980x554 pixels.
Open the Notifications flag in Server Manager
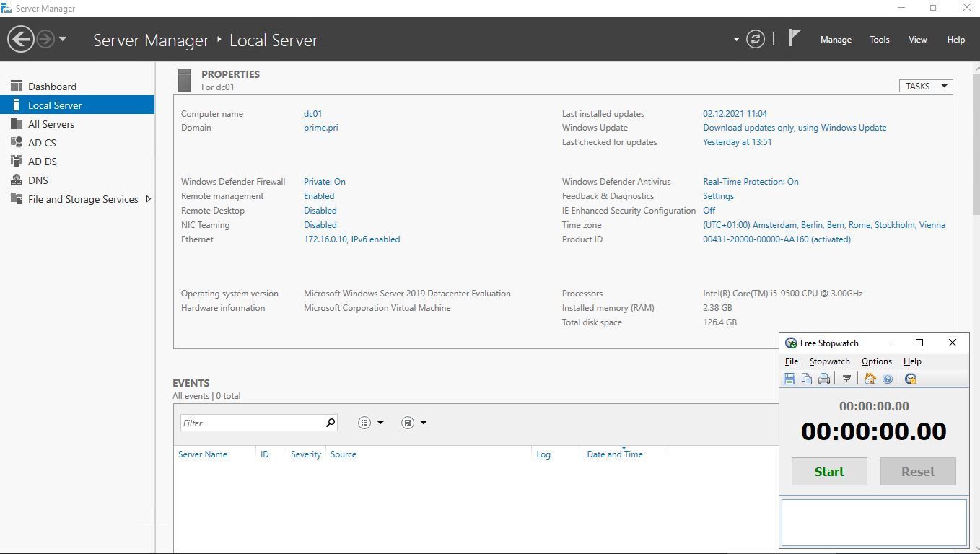pos(795,38)
